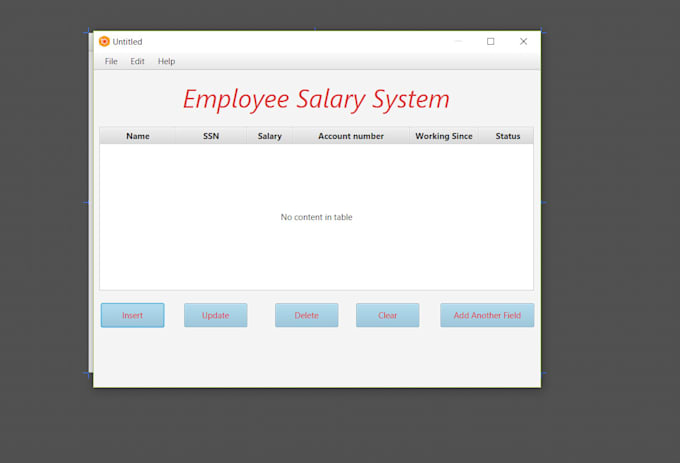Open the Help menu

tap(166, 61)
